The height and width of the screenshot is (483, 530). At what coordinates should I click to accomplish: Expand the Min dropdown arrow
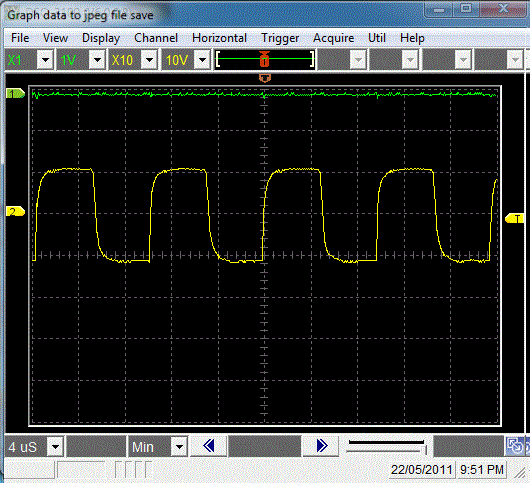point(179,447)
